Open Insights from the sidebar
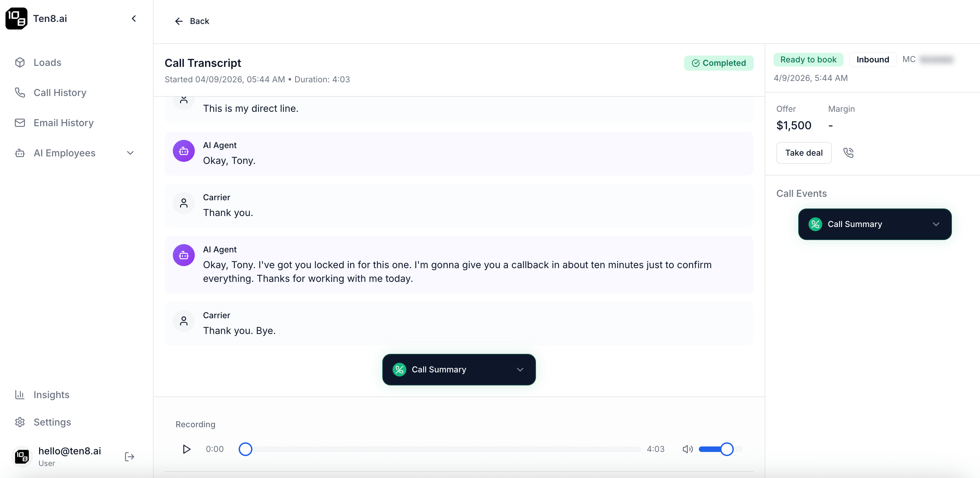This screenshot has width=980, height=478. point(76,395)
